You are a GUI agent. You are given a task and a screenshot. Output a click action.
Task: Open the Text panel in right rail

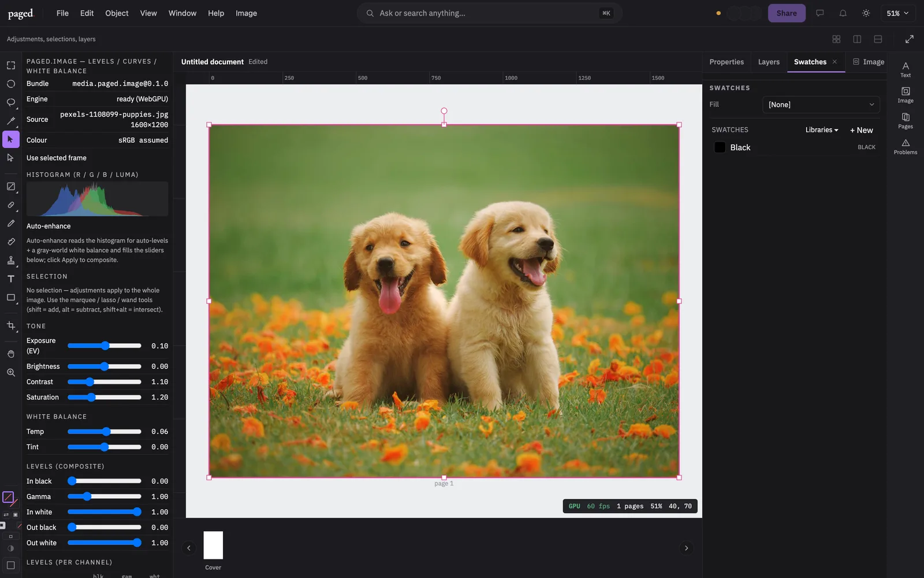(x=906, y=69)
